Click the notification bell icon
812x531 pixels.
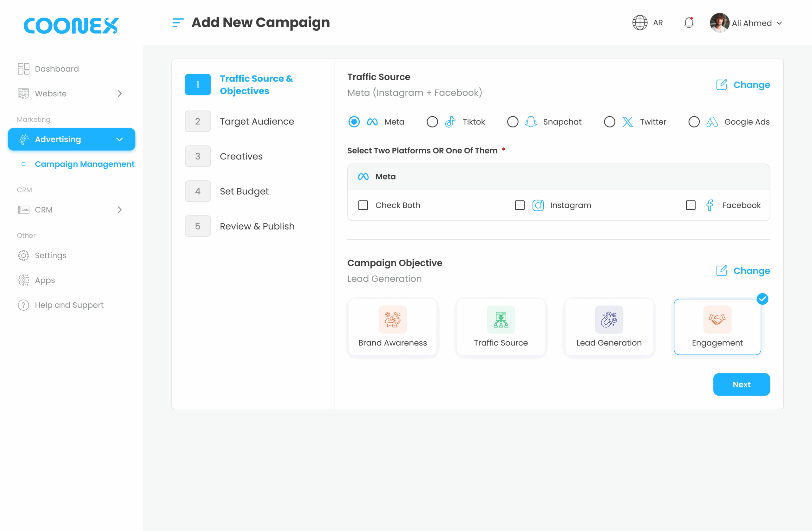click(689, 23)
